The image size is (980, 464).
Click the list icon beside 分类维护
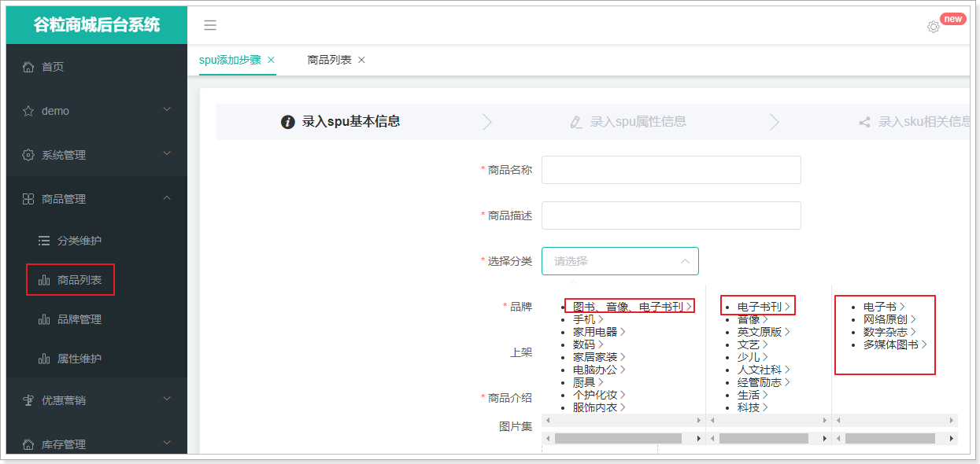(x=44, y=241)
